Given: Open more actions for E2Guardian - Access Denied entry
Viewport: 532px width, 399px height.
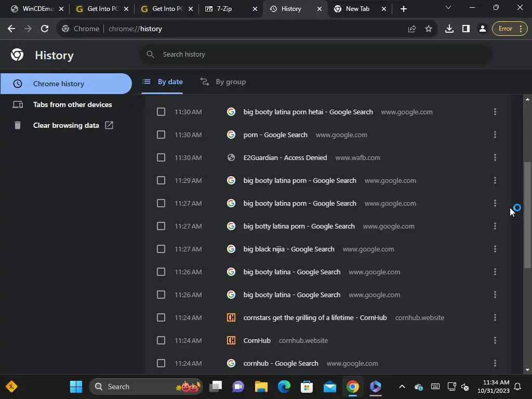Looking at the screenshot, I should click(x=495, y=158).
